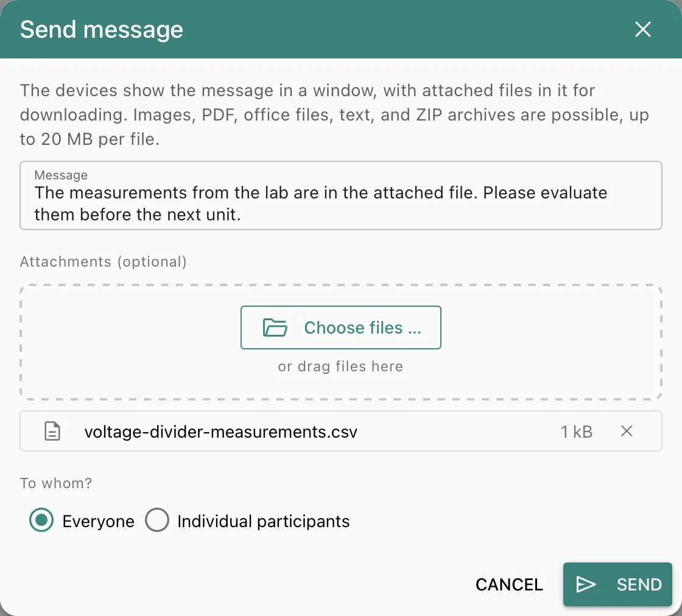Remove the voltage-divider-measurements.csv attachment
682x616 pixels.
[627, 431]
